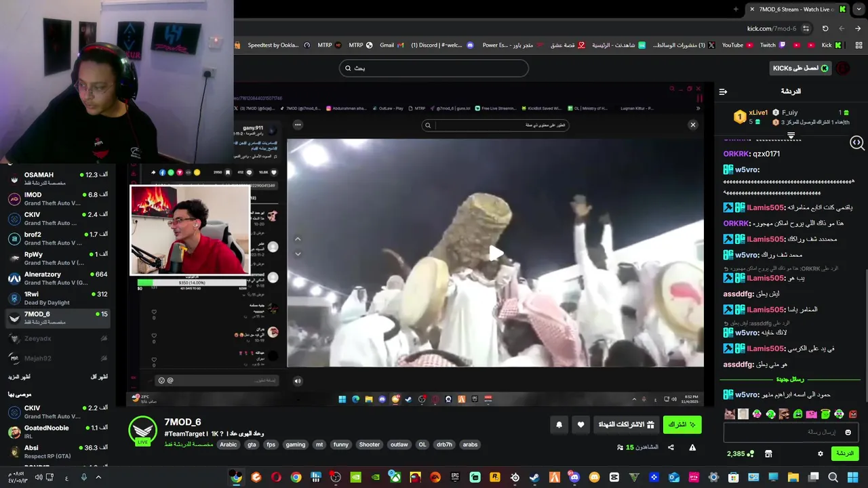Click the browser reload icon
Image resolution: width=868 pixels, height=488 pixels.
[825, 28]
